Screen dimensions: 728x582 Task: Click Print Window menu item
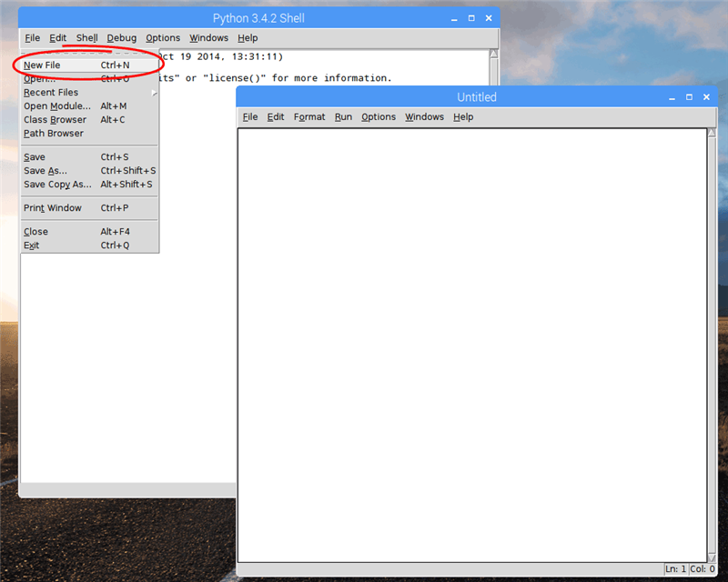coord(52,208)
